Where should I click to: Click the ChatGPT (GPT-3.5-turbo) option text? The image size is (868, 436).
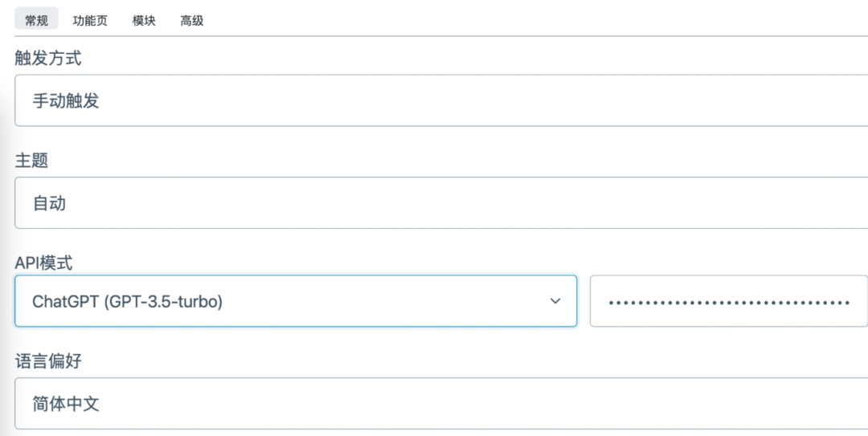click(x=127, y=302)
